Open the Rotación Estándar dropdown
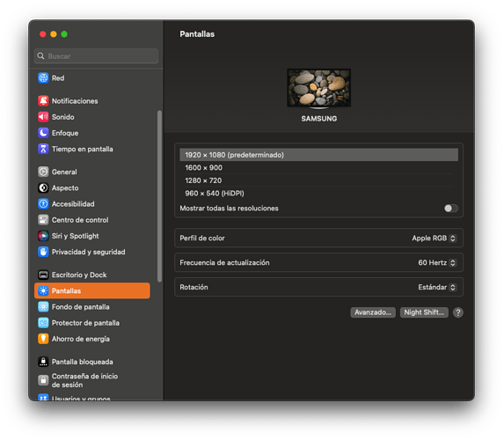Image resolution: width=504 pixels, height=440 pixels. pyautogui.click(x=437, y=287)
